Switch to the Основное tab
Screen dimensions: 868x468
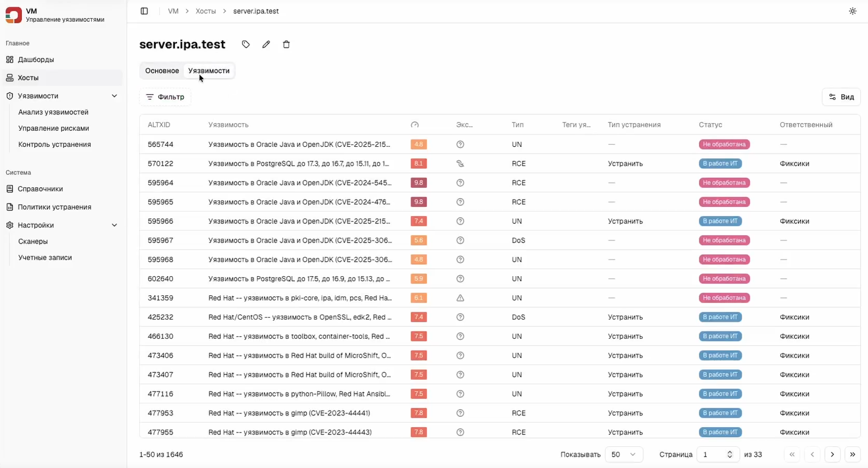(x=162, y=71)
